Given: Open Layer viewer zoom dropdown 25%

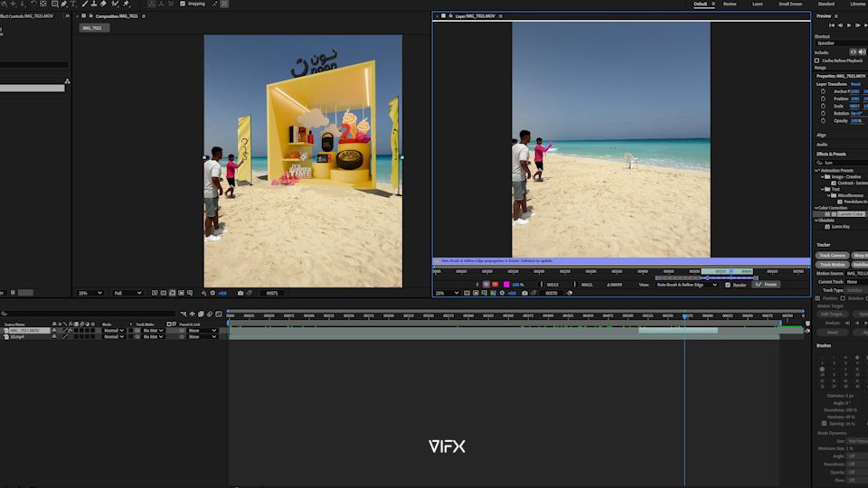Looking at the screenshot, I should [x=447, y=293].
